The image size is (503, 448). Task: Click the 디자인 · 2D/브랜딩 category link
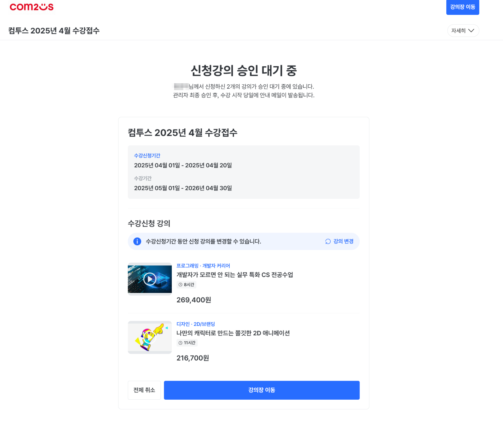pyautogui.click(x=196, y=324)
